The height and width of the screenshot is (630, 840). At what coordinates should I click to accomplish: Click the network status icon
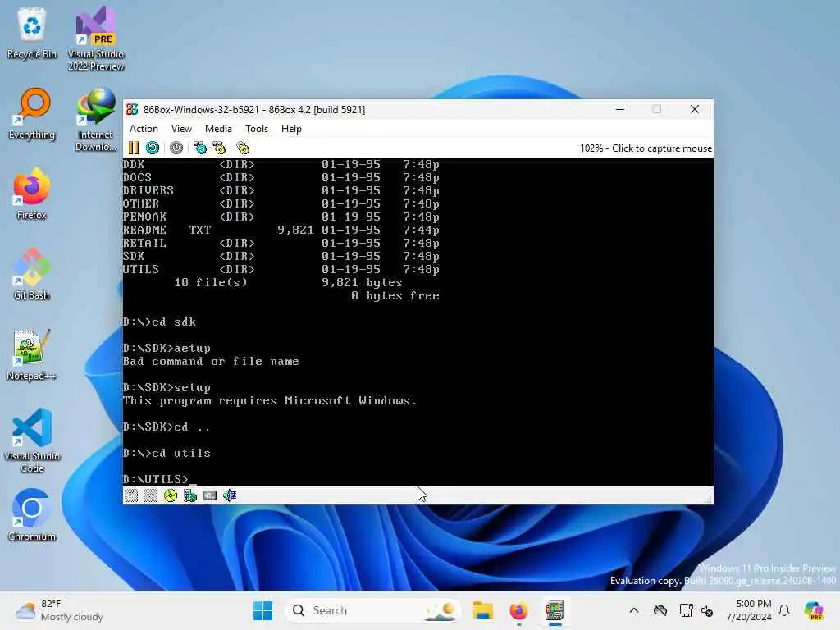(x=190, y=495)
